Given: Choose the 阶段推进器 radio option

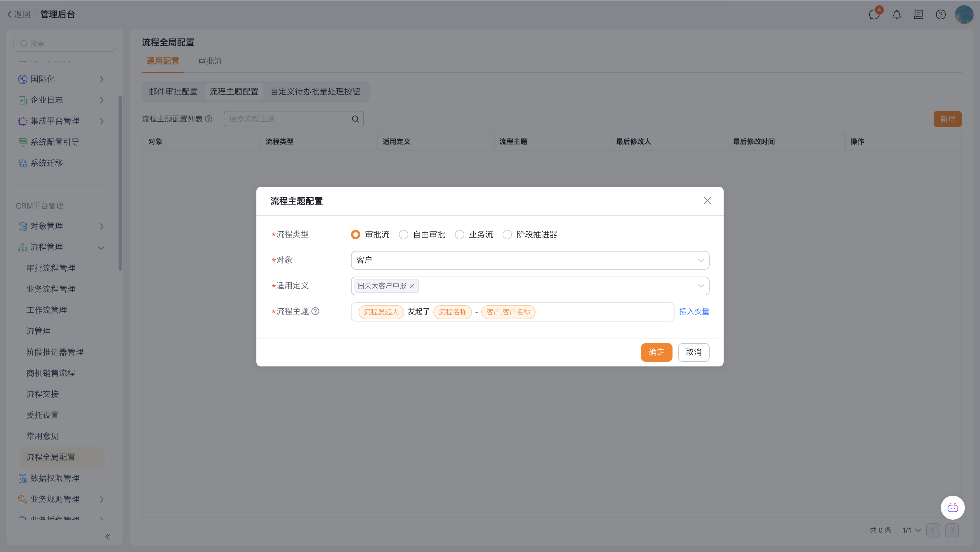Looking at the screenshot, I should pyautogui.click(x=507, y=235).
